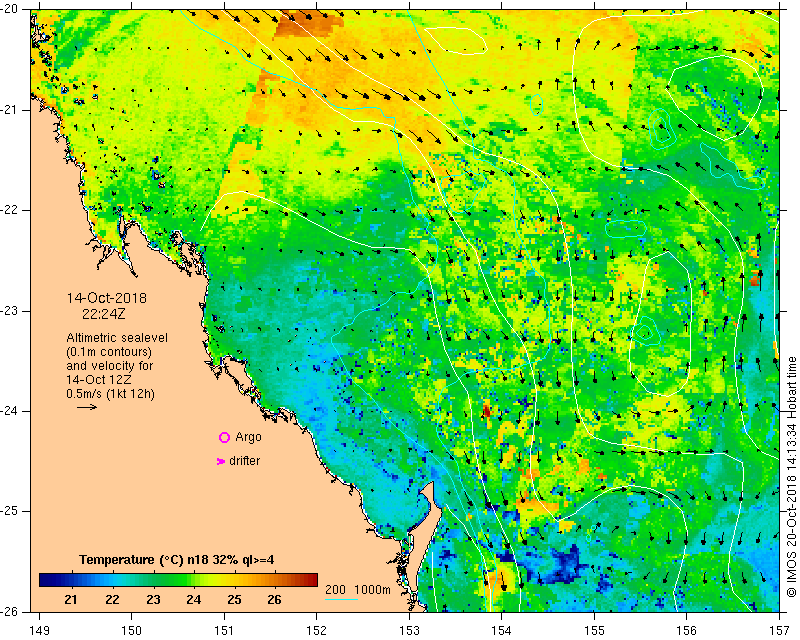The image size is (800, 640).
Task: Click the 'drifter' legend label
Action: click(x=244, y=461)
